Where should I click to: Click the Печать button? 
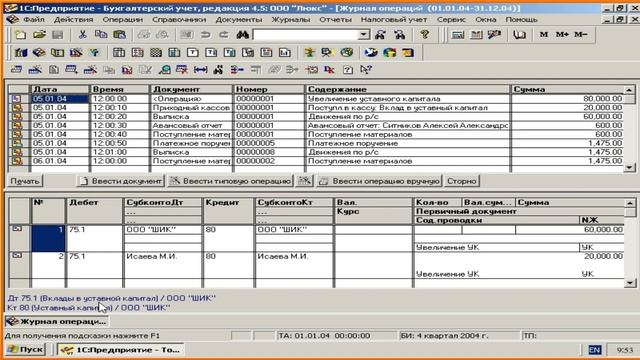[25, 181]
